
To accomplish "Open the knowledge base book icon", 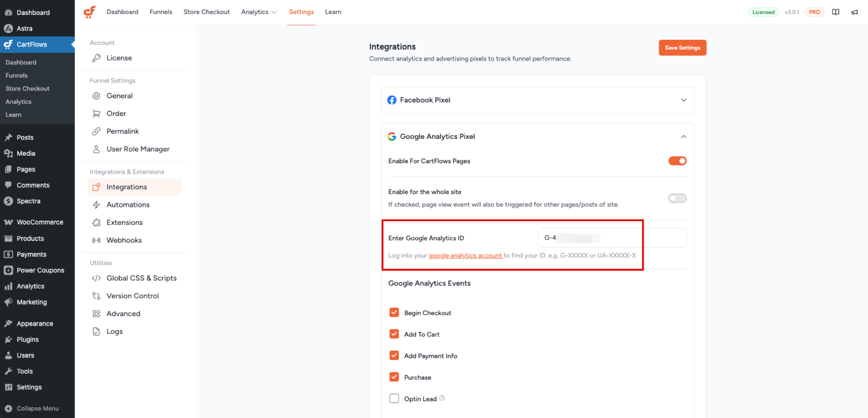I will (835, 12).
